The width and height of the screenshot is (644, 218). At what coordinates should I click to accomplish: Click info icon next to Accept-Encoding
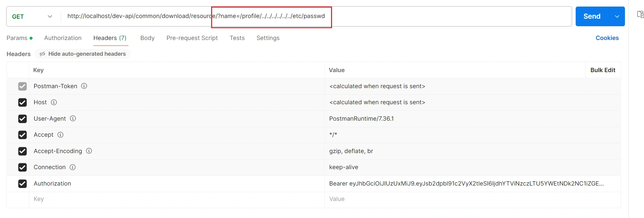coord(89,151)
